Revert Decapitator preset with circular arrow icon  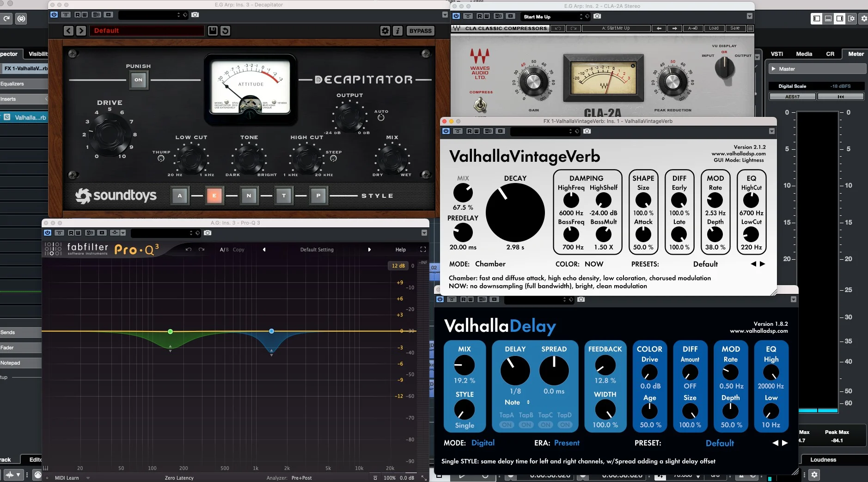click(x=225, y=31)
